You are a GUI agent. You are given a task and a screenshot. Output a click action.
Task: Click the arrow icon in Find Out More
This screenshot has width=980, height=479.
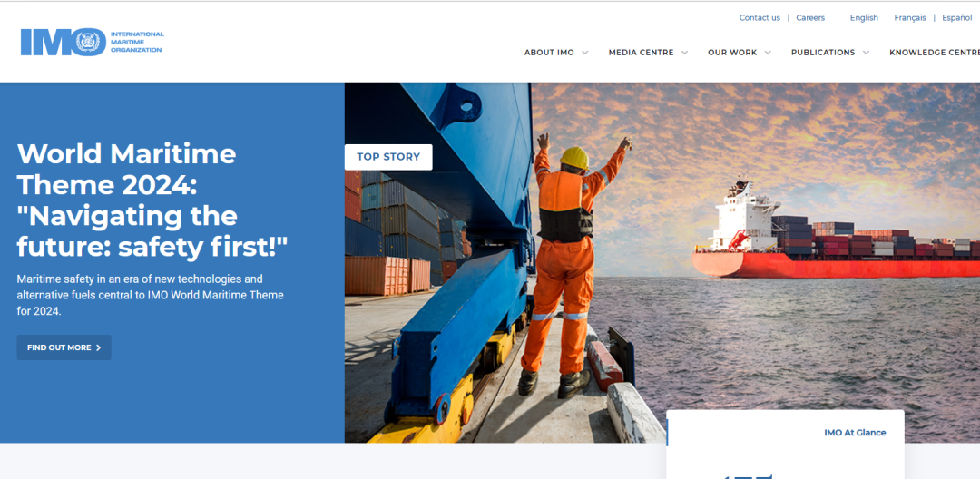click(x=98, y=347)
